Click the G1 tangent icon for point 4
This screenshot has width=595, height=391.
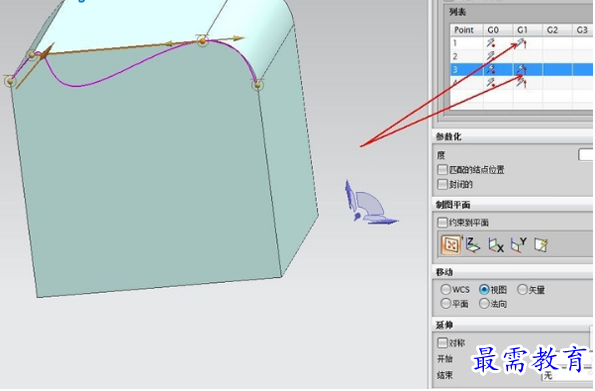point(522,82)
